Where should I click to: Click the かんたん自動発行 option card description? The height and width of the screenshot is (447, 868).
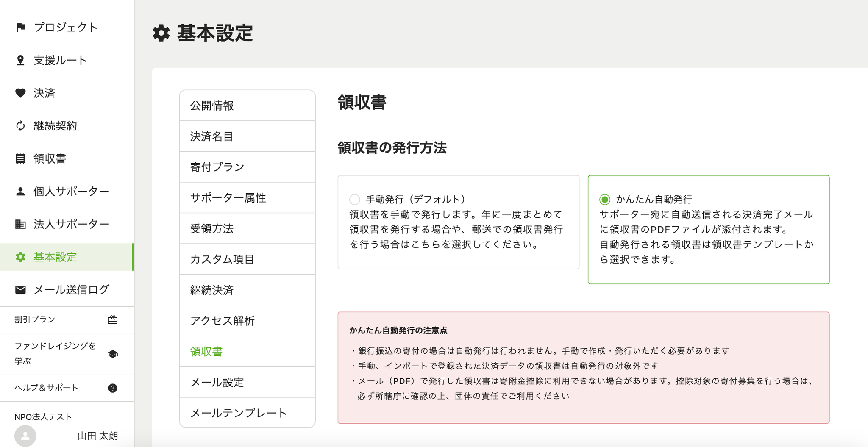[707, 237]
